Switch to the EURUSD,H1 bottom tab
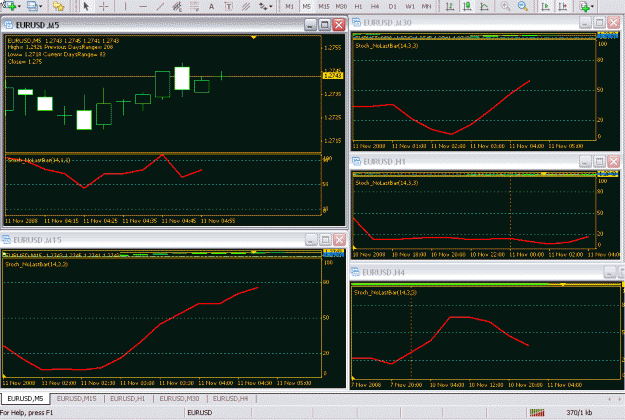The height and width of the screenshot is (420, 625). pyautogui.click(x=128, y=398)
